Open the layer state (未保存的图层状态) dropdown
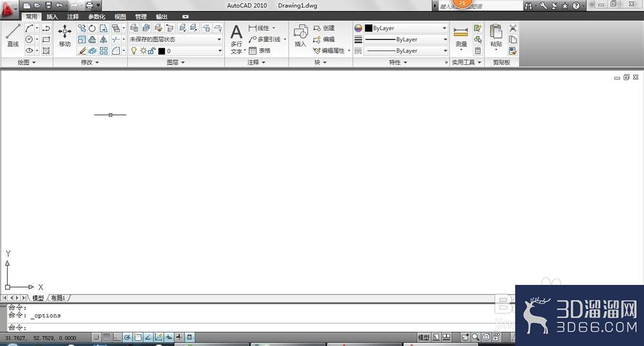This screenshot has width=644, height=346. point(176,39)
